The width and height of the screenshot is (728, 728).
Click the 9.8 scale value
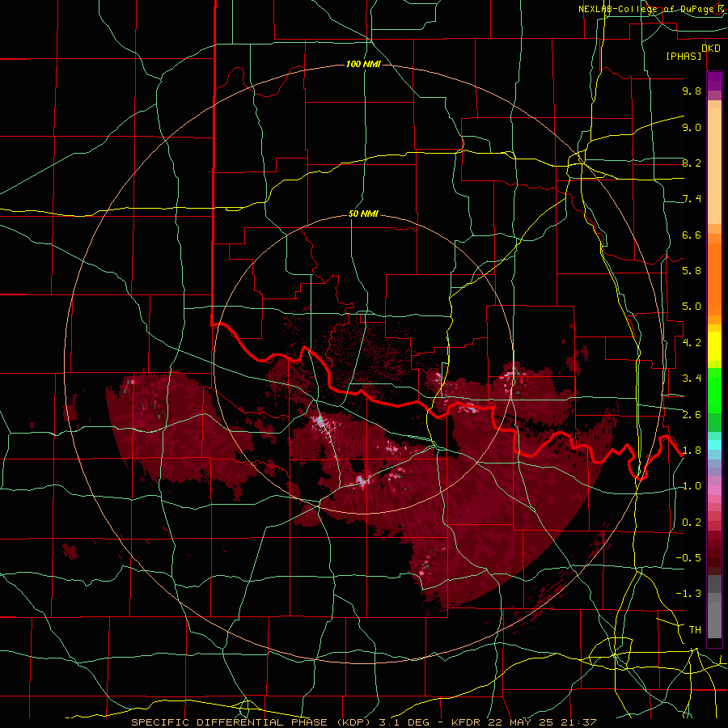692,91
